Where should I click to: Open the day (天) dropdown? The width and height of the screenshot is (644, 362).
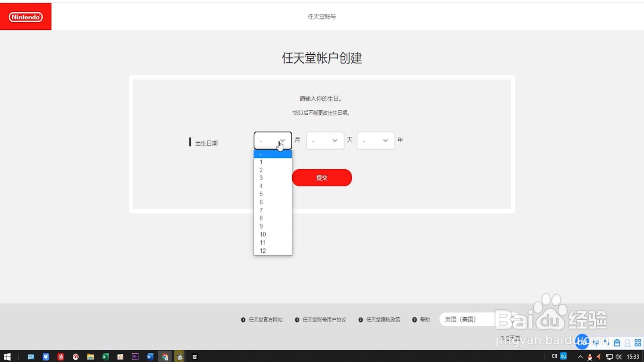(324, 140)
